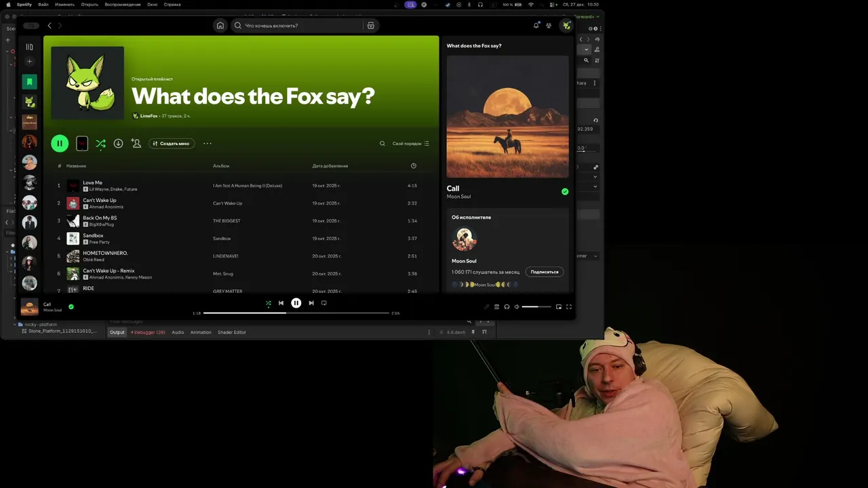Open album link THE BIGGEST
This screenshot has height=488, width=868.
coord(226,221)
